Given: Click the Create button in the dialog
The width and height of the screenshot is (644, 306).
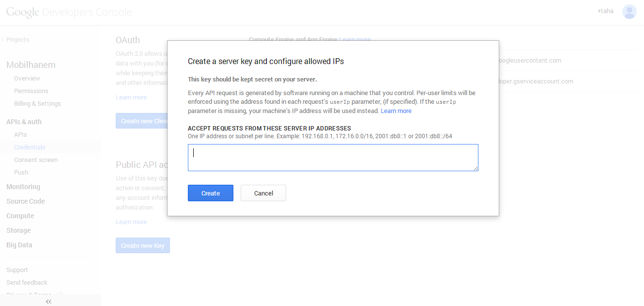Looking at the screenshot, I should coord(211,193).
